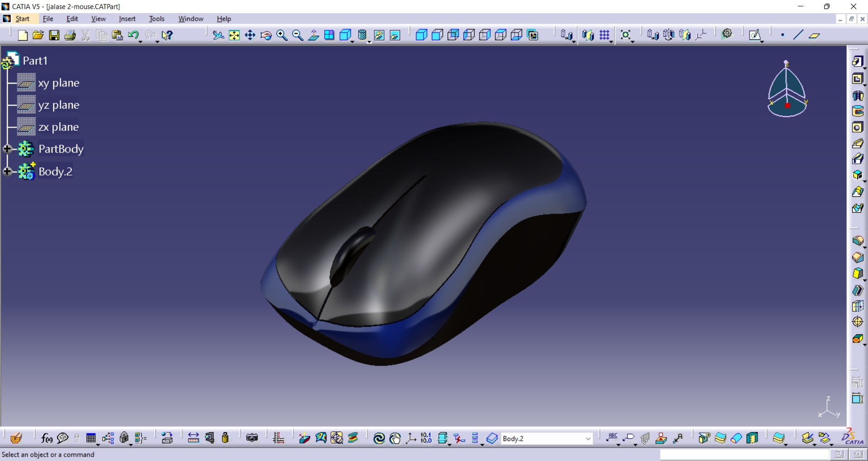
Task: Toggle the Normal View icon
Action: [313, 35]
